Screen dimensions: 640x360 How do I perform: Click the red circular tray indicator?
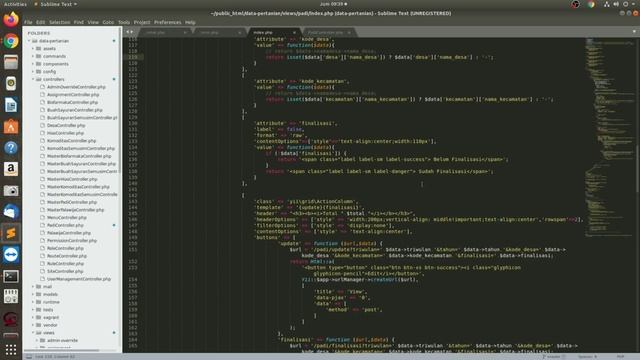[575, 4]
